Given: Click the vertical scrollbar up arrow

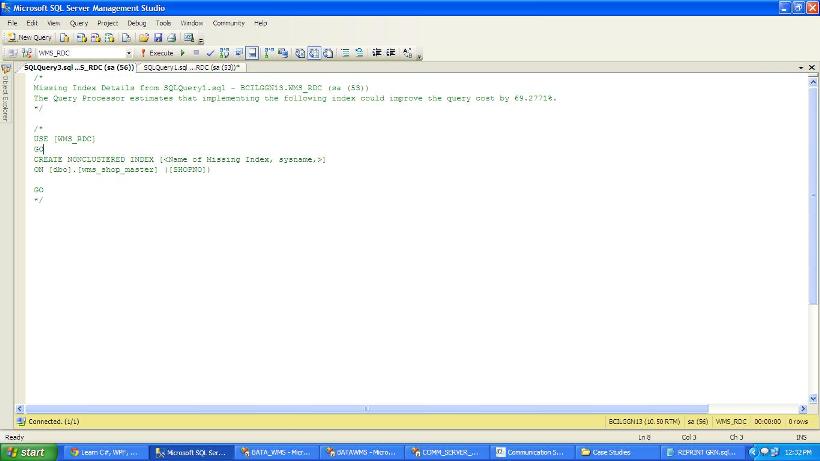Looking at the screenshot, I should click(x=813, y=82).
